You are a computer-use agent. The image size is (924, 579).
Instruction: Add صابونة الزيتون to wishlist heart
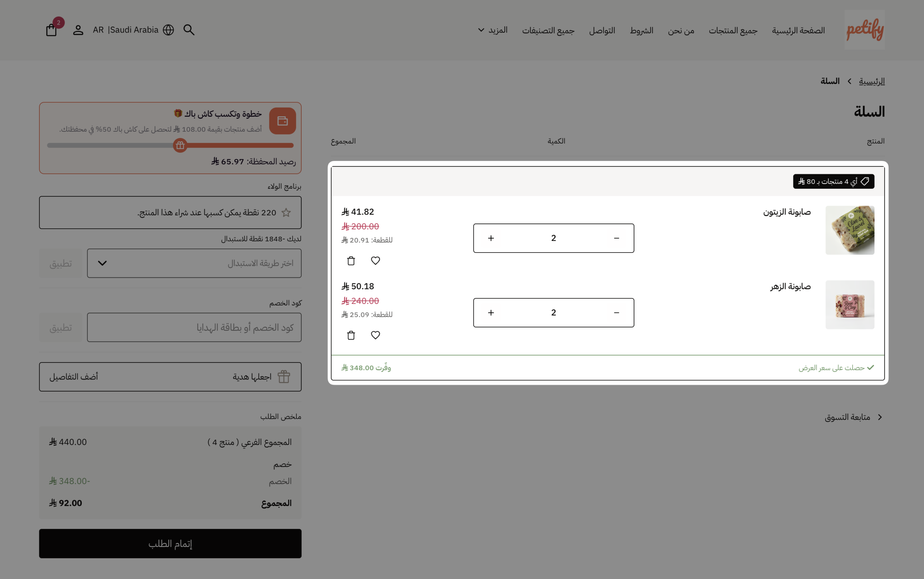click(x=375, y=261)
